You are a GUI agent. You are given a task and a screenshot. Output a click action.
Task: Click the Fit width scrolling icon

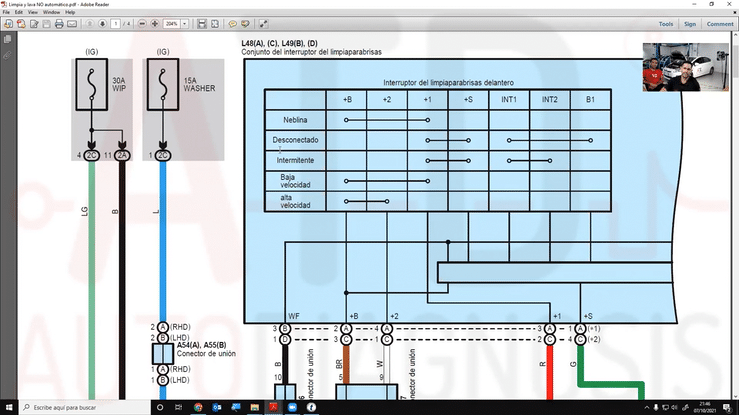tap(202, 24)
